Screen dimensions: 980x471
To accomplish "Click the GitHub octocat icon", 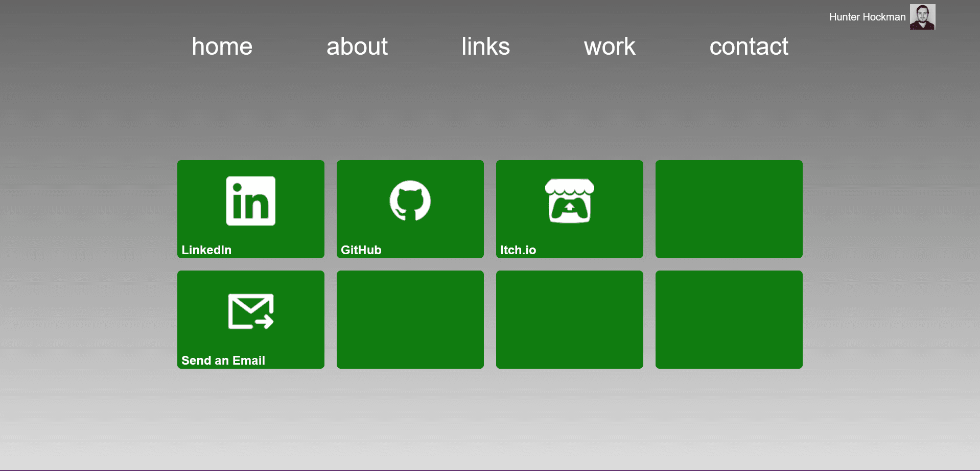I will [x=410, y=201].
